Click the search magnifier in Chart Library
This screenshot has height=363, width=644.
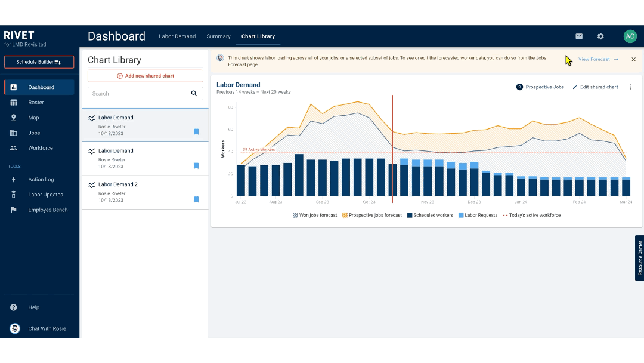point(194,94)
